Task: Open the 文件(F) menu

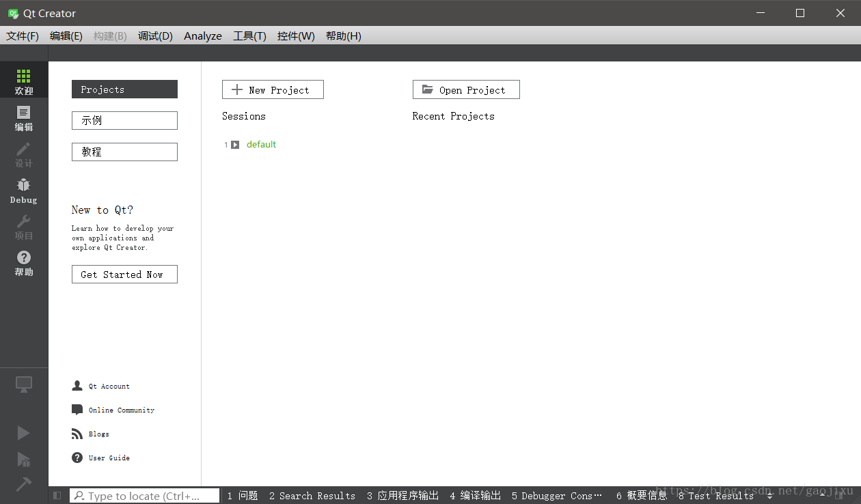Action: tap(23, 36)
